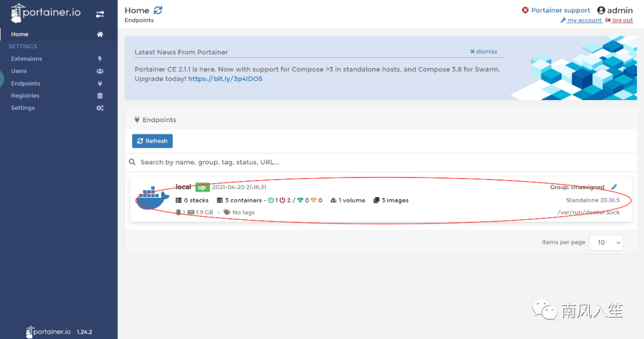Viewport: 644px width, 339px height.
Task: Click the volume cubes icon
Action: click(x=333, y=200)
